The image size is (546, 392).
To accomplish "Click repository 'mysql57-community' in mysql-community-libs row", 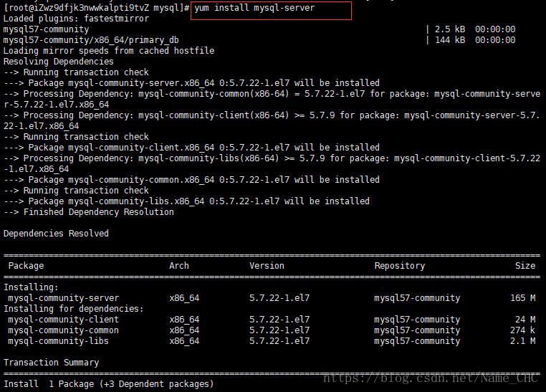I will click(417, 342).
